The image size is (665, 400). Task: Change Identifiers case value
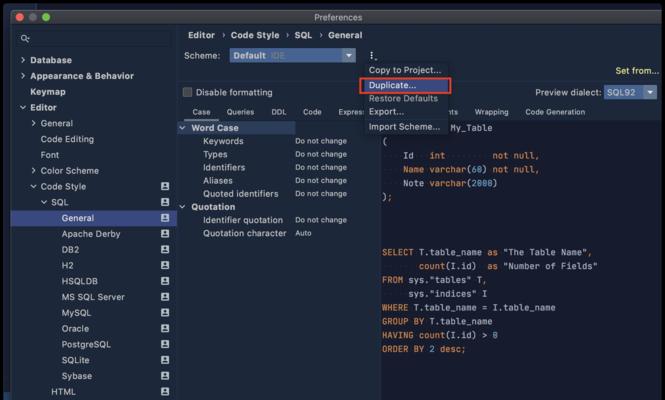click(321, 167)
